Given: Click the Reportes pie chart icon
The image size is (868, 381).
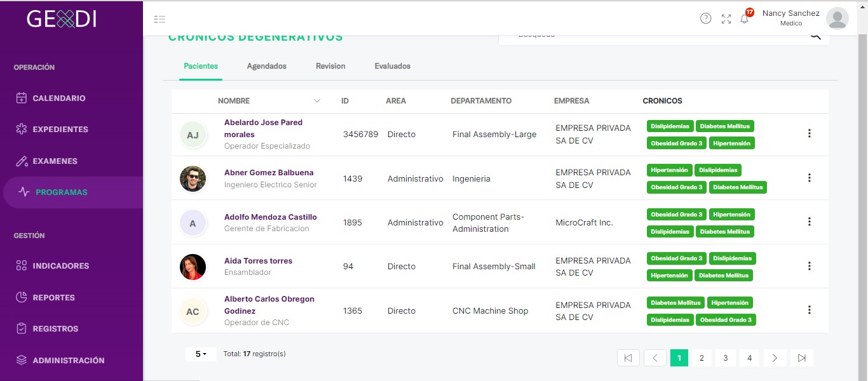Looking at the screenshot, I should (x=22, y=297).
